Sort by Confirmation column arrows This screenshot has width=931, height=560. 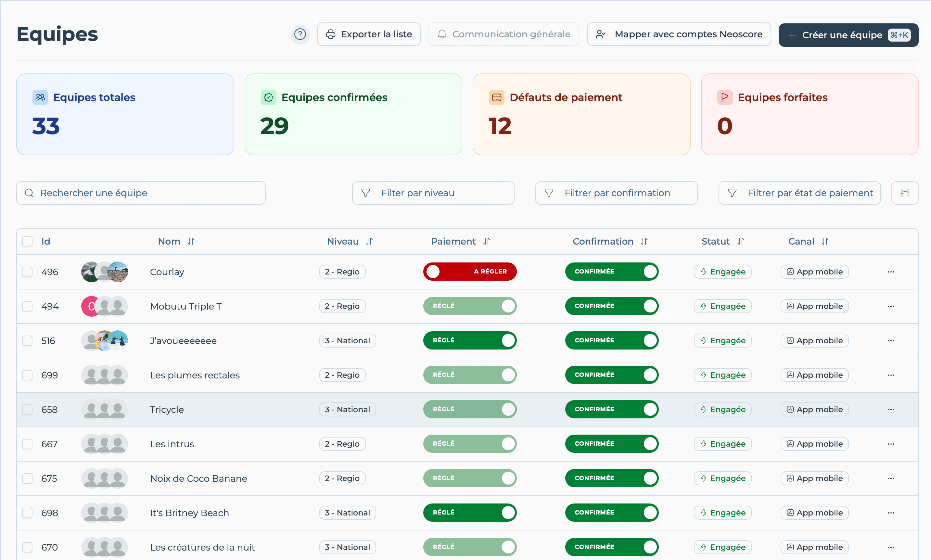click(644, 242)
